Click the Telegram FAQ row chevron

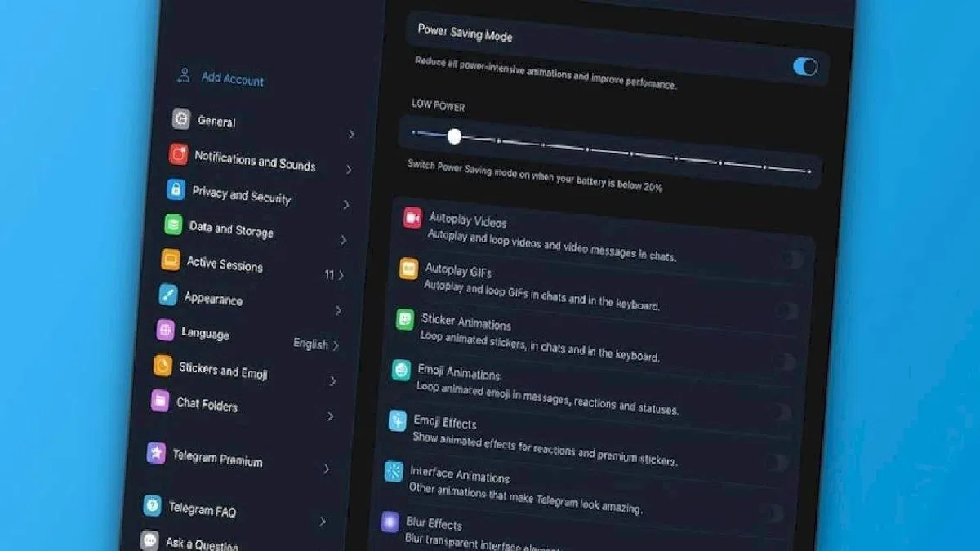(x=323, y=521)
